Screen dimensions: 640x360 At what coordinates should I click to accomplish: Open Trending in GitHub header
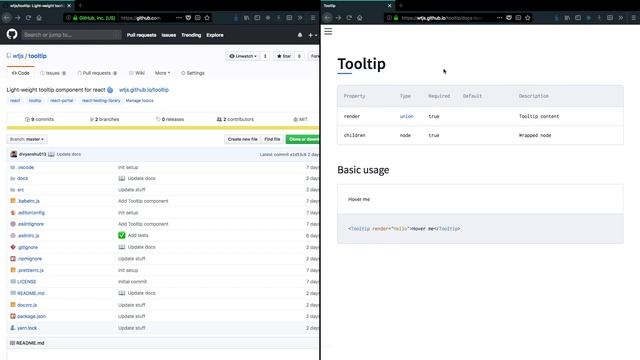(191, 35)
